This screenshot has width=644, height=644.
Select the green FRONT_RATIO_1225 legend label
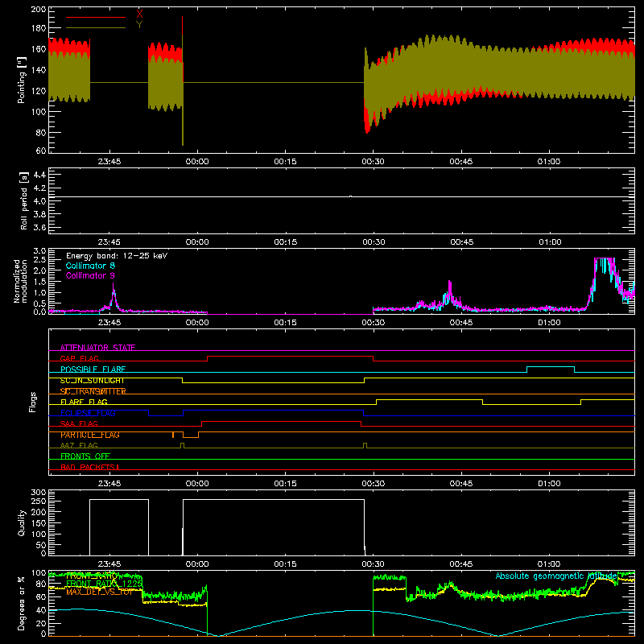(105, 584)
